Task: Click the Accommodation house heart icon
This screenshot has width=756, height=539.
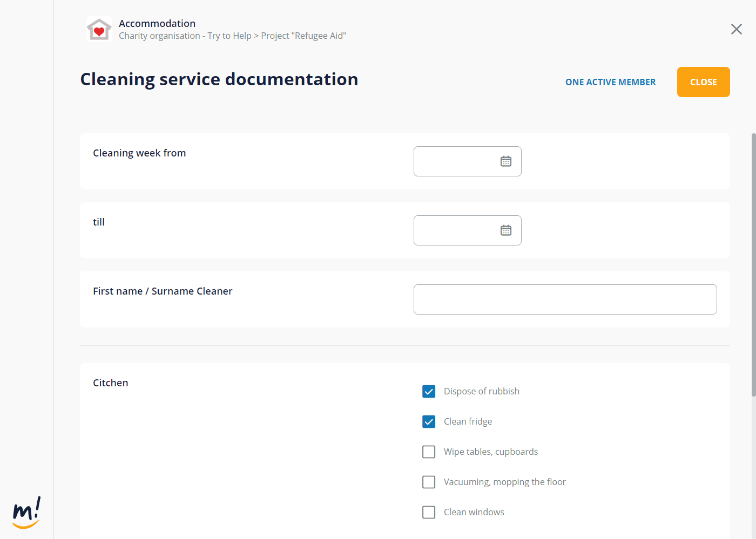Action: (x=99, y=29)
